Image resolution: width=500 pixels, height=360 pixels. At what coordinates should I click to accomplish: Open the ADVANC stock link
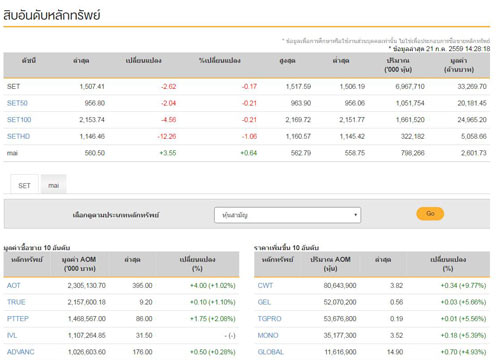click(x=21, y=352)
